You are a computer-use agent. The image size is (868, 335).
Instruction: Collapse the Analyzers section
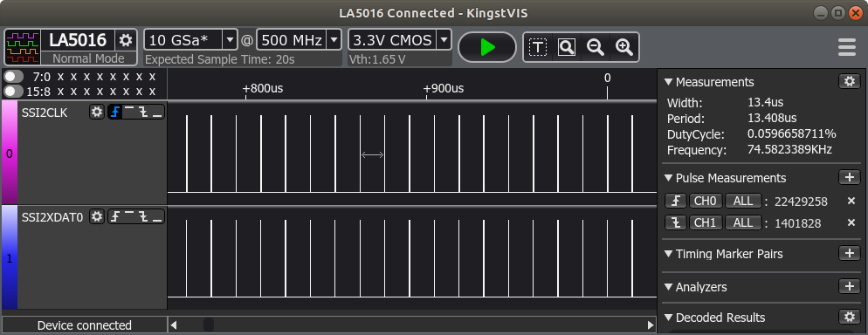tap(668, 288)
